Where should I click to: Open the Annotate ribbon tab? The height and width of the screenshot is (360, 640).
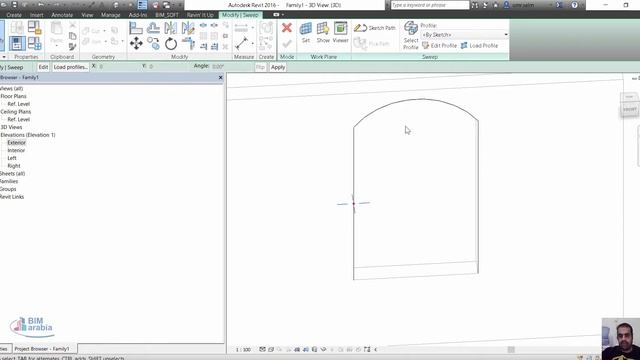[x=62, y=15]
